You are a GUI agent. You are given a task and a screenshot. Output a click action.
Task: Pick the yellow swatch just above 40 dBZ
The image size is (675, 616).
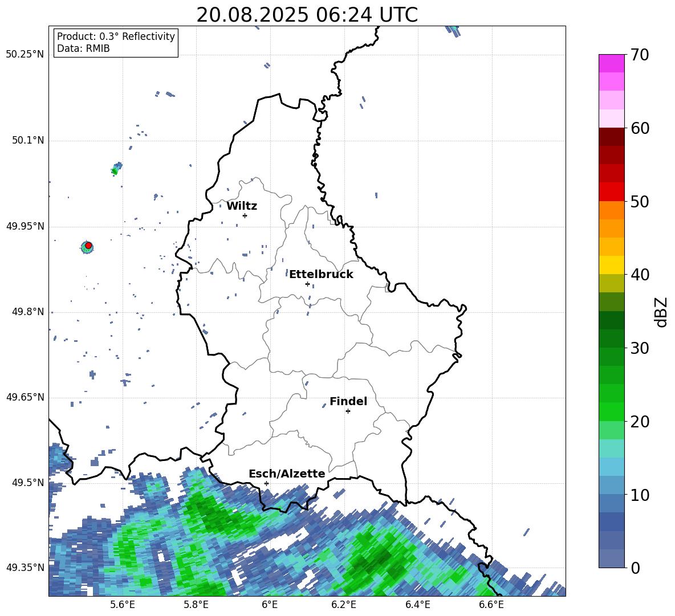pos(611,265)
